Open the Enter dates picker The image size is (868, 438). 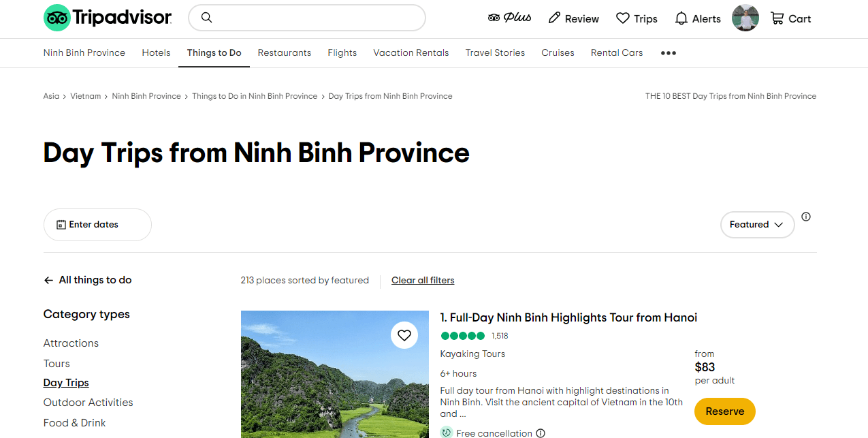tap(97, 225)
